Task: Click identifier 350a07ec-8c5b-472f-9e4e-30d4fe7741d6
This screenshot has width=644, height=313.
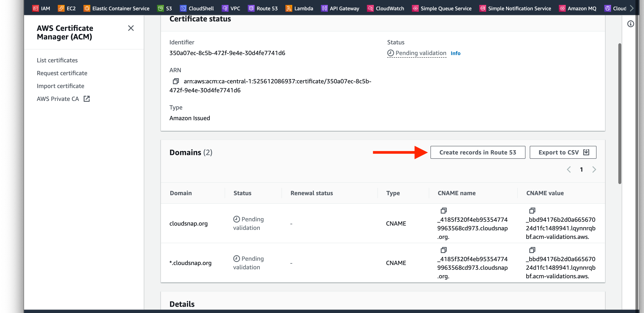Action: 227,53
